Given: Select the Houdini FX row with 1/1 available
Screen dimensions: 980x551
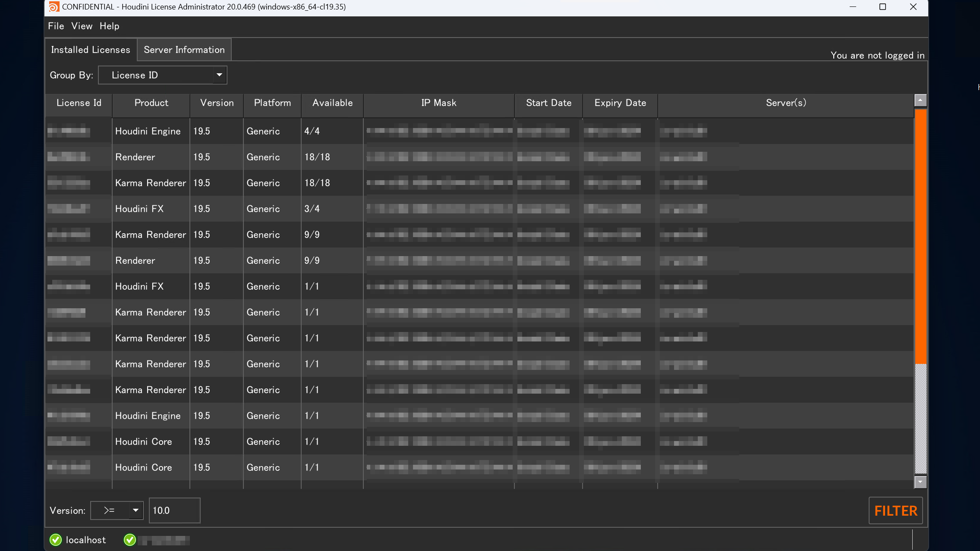Looking at the screenshot, I should coord(479,286).
